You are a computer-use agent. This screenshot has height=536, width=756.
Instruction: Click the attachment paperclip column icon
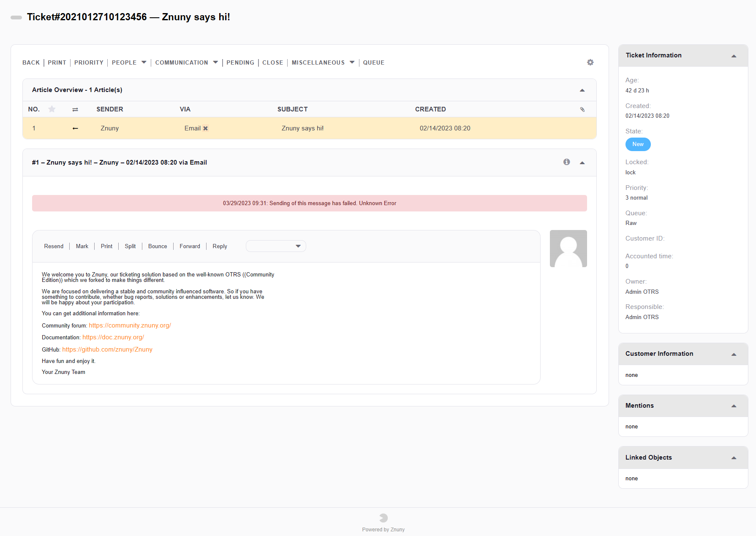click(x=582, y=109)
